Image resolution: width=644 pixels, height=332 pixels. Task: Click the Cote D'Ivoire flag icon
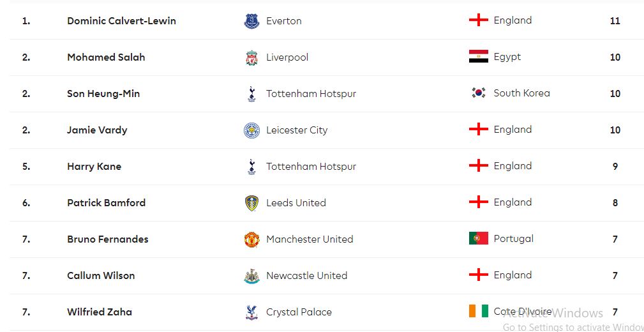[478, 312]
